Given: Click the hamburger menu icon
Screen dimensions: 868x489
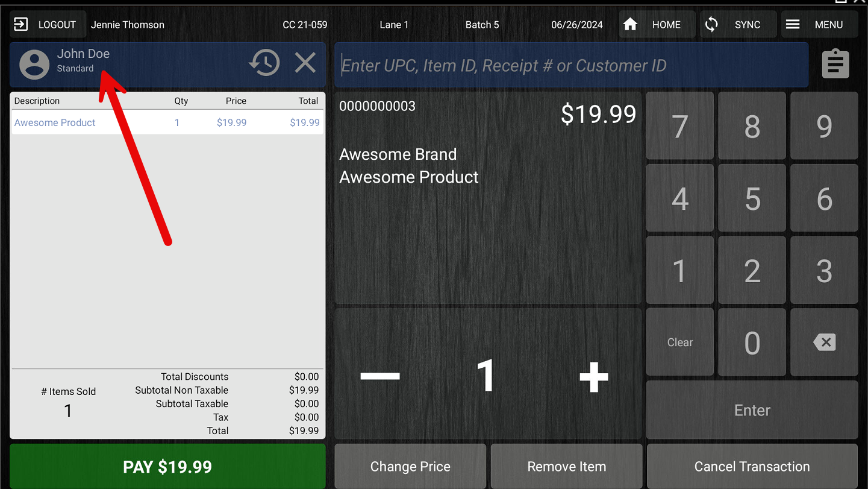Looking at the screenshot, I should 793,25.
